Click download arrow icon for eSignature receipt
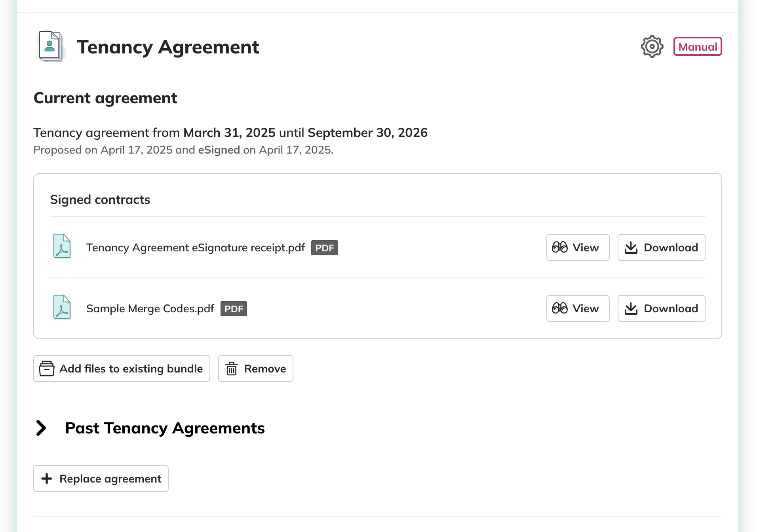The height and width of the screenshot is (532, 757). [631, 248]
